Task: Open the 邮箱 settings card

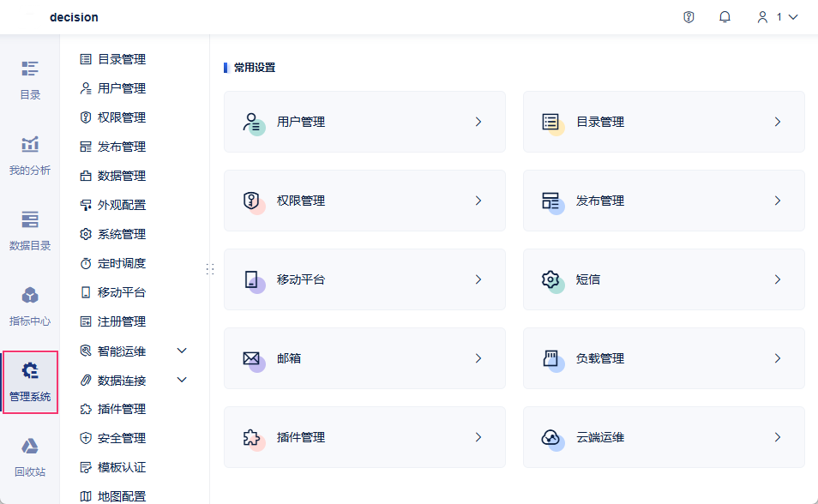Action: 364,358
